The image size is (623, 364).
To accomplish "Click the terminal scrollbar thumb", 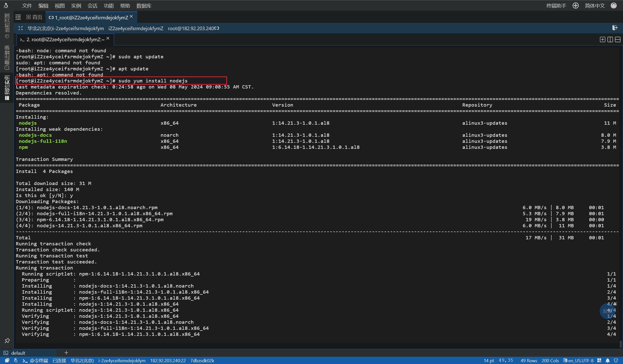I will tap(621, 344).
